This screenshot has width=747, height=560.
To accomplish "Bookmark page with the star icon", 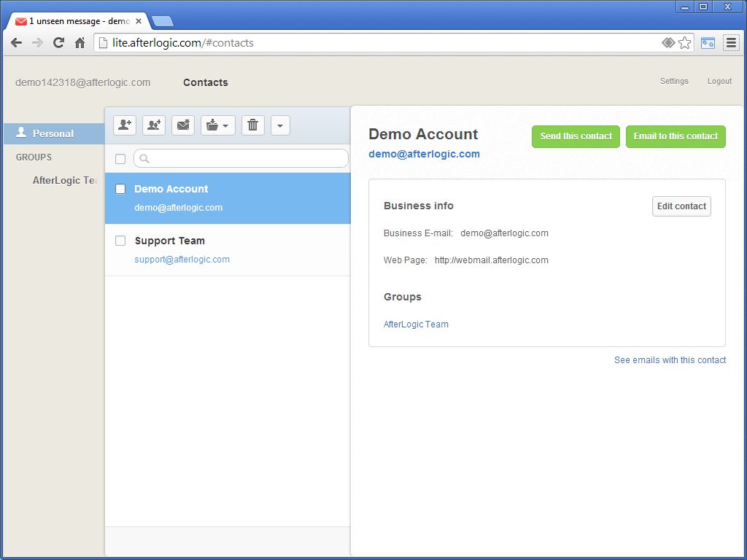I will coord(684,43).
